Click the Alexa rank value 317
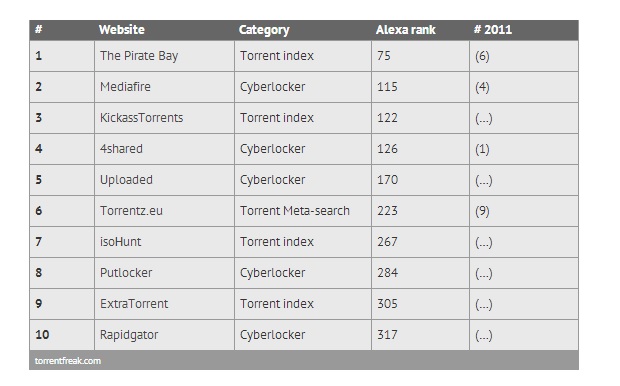620x386 pixels. (x=387, y=335)
